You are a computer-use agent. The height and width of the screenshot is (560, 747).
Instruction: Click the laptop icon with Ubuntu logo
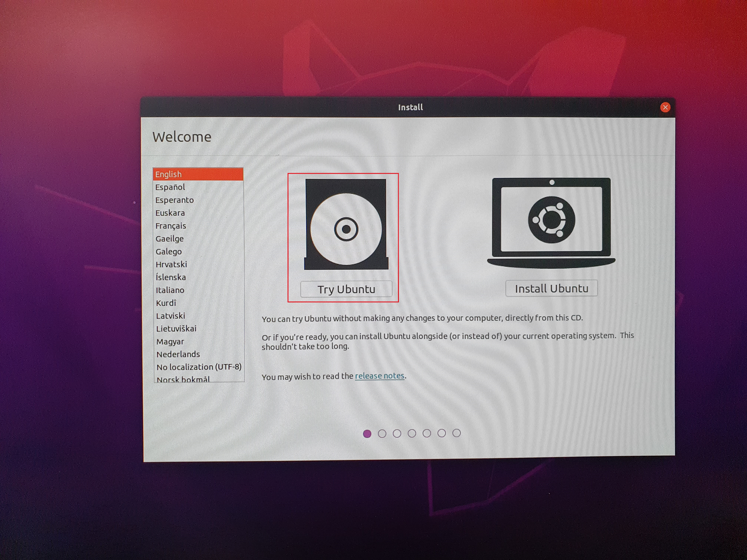[551, 223]
